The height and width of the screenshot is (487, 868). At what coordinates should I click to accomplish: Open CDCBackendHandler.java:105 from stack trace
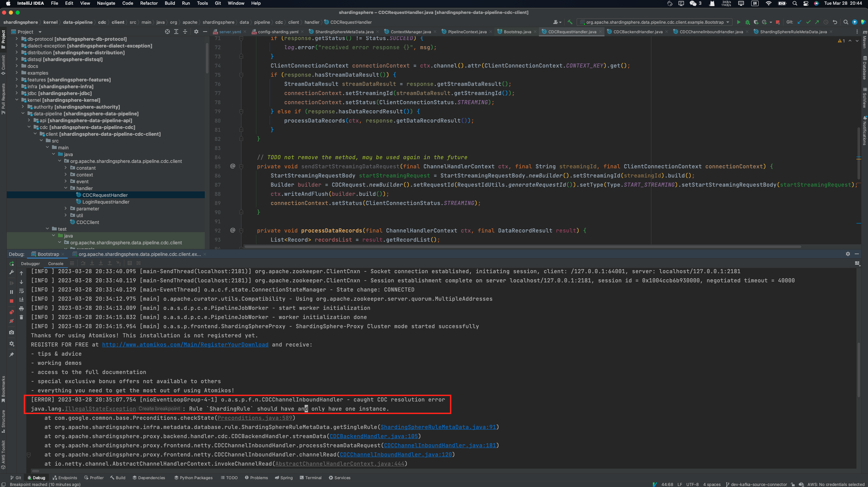373,436
